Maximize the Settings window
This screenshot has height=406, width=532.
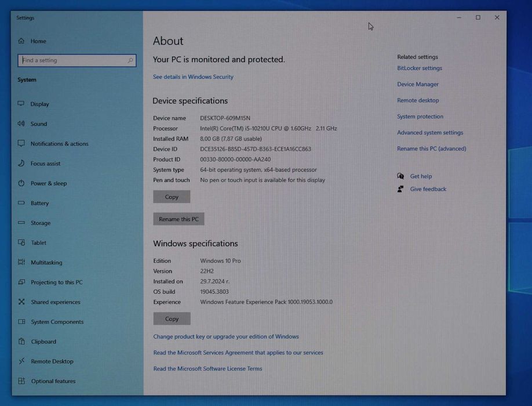pos(478,17)
